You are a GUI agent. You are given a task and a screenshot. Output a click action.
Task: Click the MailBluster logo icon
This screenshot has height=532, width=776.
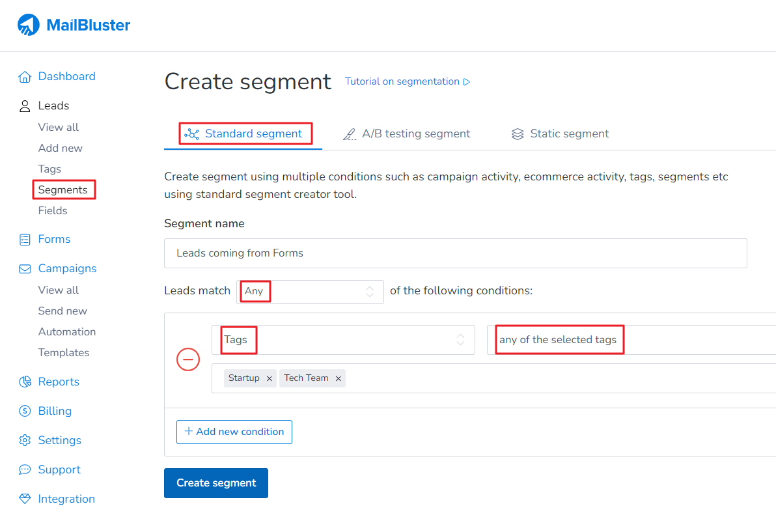29,25
